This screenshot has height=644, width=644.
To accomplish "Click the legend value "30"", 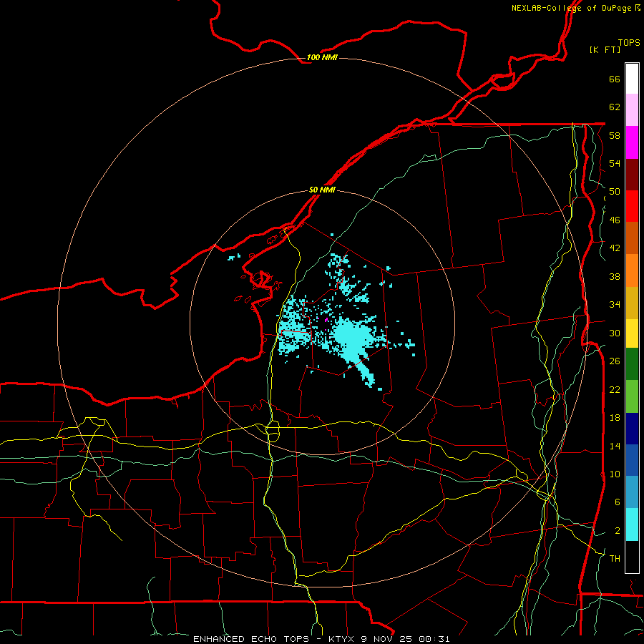I will (615, 333).
